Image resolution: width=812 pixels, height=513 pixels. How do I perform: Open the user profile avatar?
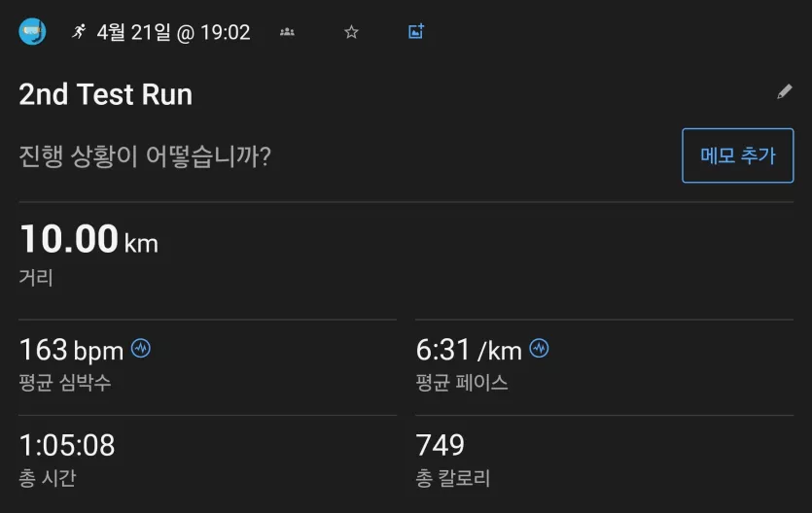[32, 31]
